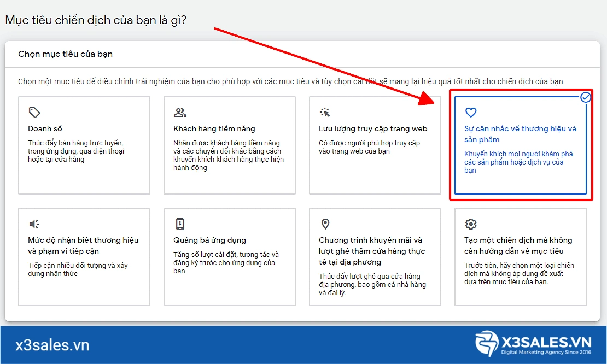Click description Thúc đẩy lượt ghé qua cửa hàng địa phương
Image resolution: width=607 pixels, height=364 pixels.
pyautogui.click(x=372, y=284)
